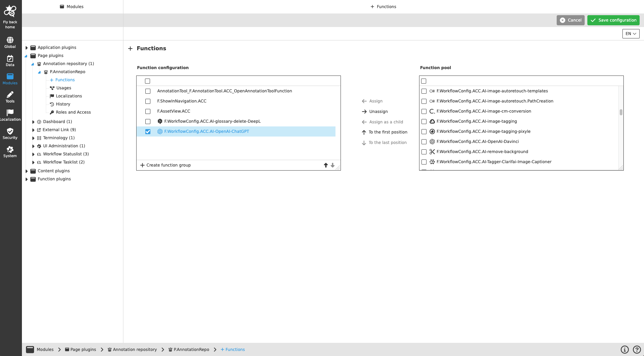
Task: Check the F.AssetView.ACC checkbox
Action: click(x=148, y=111)
